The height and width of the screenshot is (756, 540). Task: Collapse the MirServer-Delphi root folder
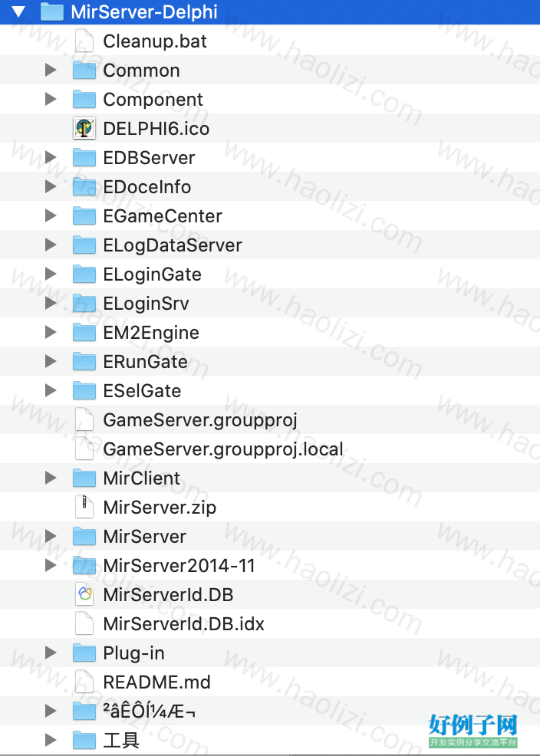(x=18, y=12)
